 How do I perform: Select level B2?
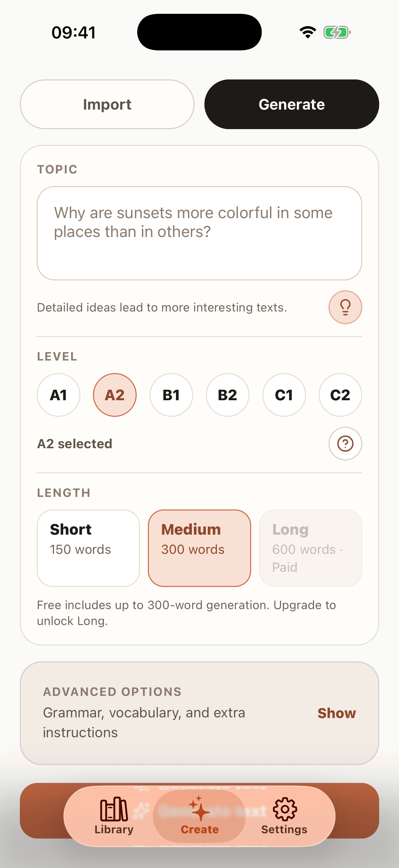[x=228, y=395]
